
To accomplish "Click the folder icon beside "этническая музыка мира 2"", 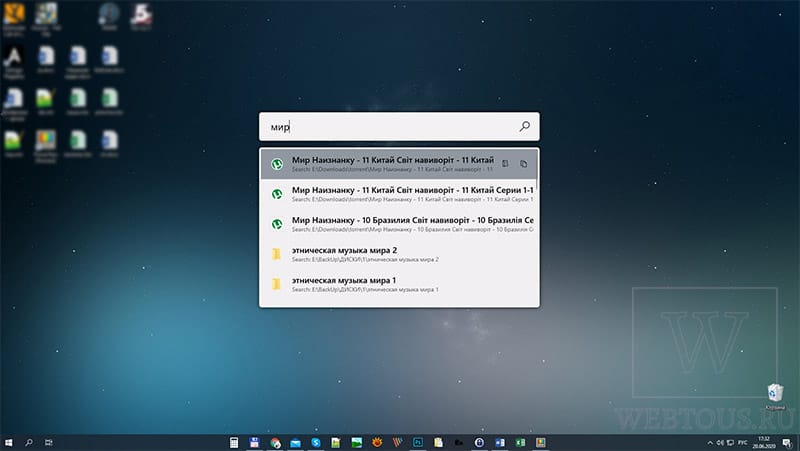I will pos(277,254).
